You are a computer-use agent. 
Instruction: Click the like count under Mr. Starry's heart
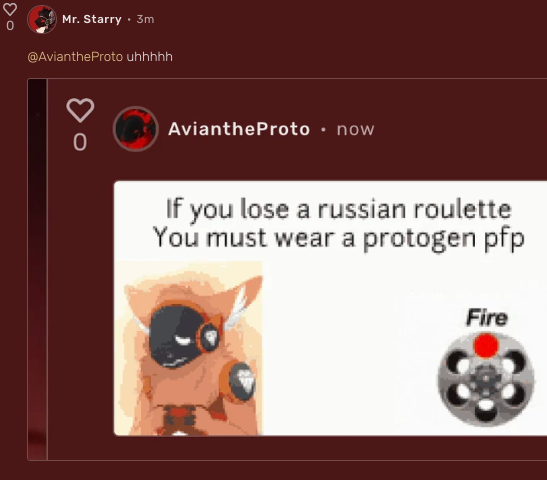10,25
